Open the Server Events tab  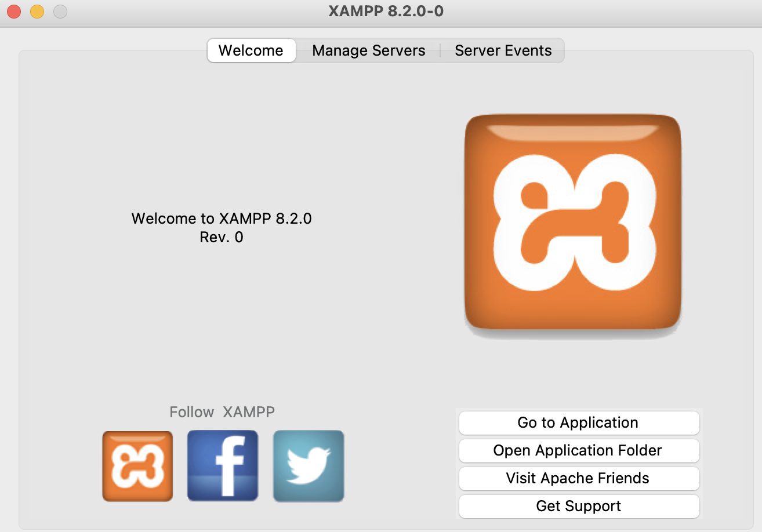503,50
